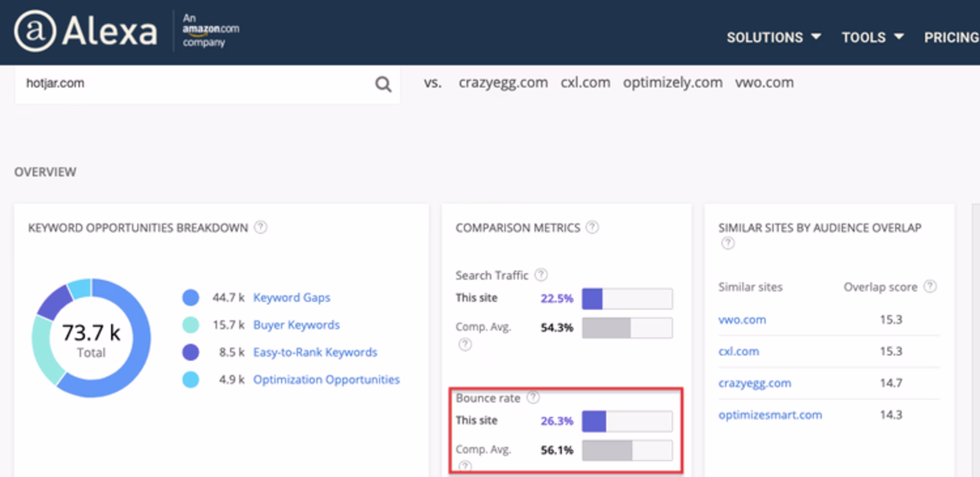Click the Search Traffic Comp. Avg. bar

point(627,328)
